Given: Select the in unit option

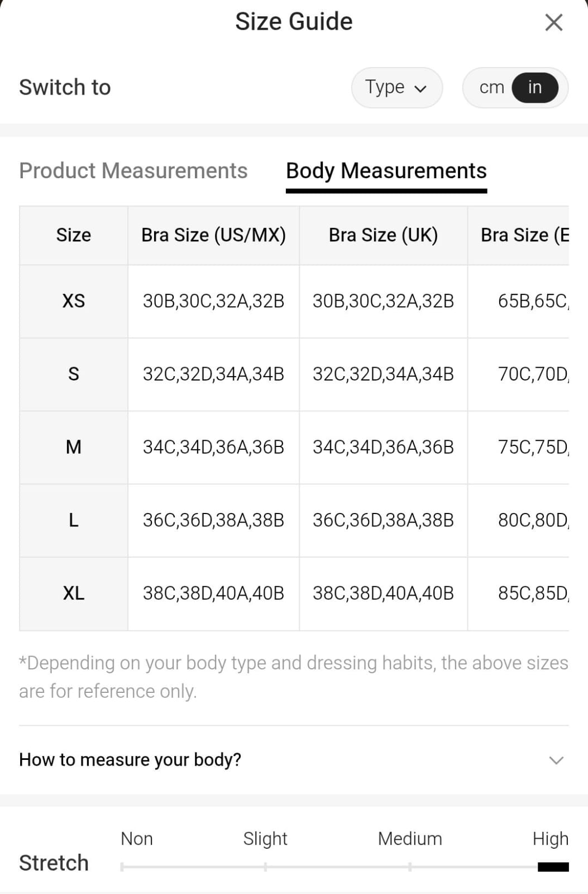Looking at the screenshot, I should (x=534, y=88).
